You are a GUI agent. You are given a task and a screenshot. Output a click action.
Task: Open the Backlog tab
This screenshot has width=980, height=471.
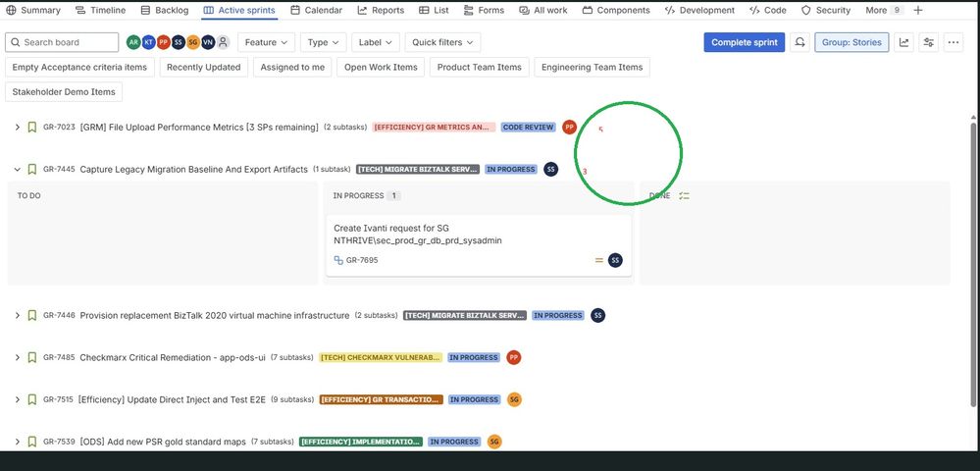[x=165, y=10]
